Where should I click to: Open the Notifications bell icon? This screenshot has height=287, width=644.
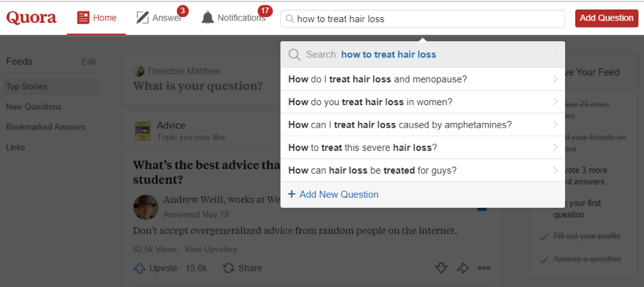tap(208, 18)
